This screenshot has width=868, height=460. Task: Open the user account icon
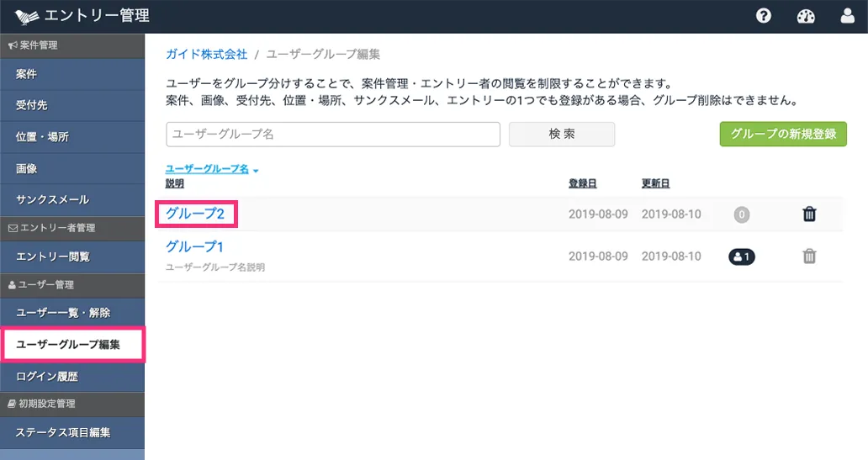(848, 15)
